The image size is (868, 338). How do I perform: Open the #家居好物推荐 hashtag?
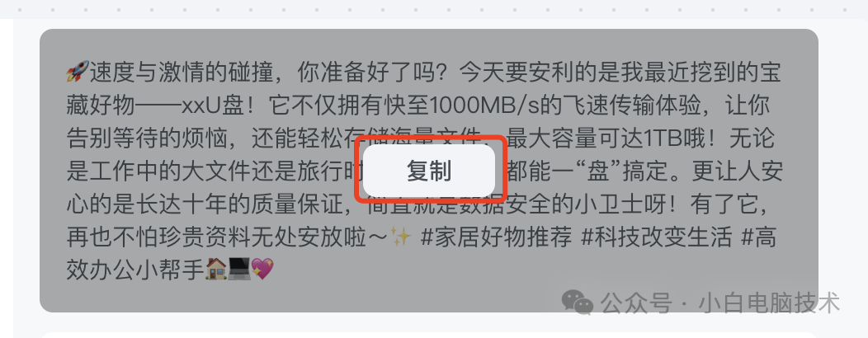496,237
